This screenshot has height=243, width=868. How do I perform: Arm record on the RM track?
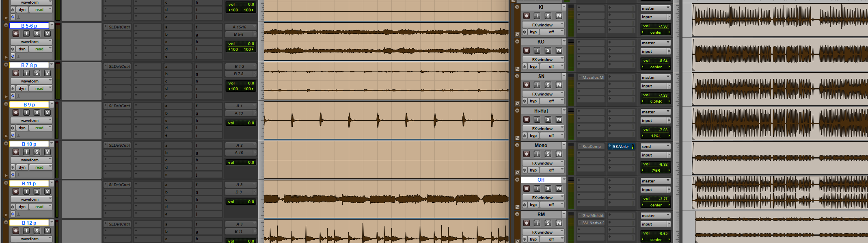click(527, 223)
